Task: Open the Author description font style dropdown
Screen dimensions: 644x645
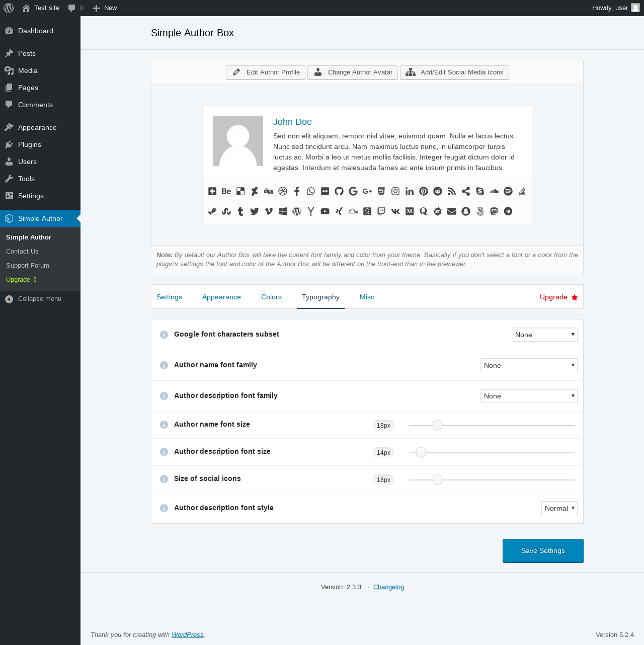Action: [559, 508]
